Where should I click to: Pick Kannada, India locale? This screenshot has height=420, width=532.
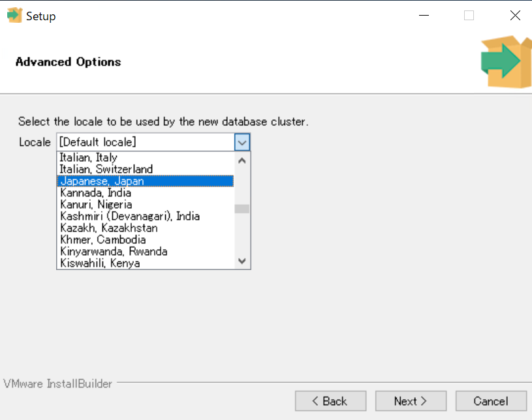tap(146, 192)
